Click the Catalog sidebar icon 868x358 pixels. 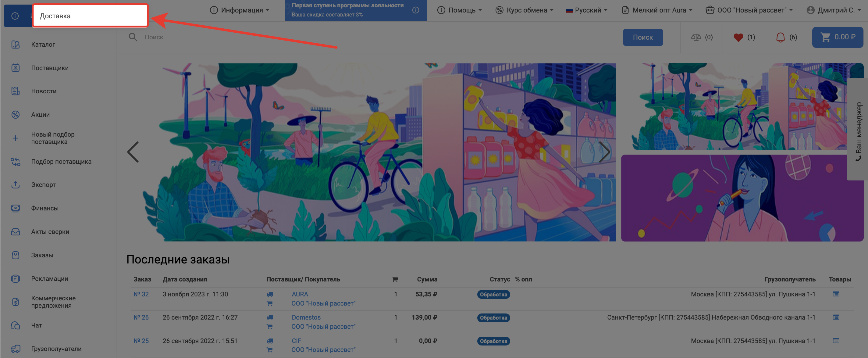click(16, 45)
